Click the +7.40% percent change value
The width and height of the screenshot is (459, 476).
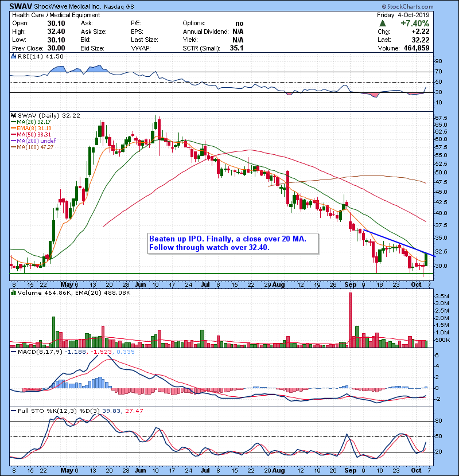[x=415, y=24]
